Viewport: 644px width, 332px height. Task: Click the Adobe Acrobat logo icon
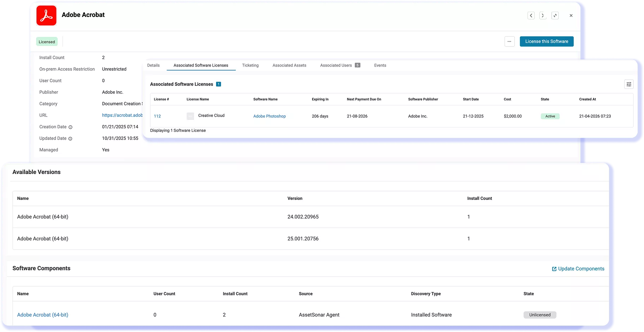pos(46,16)
